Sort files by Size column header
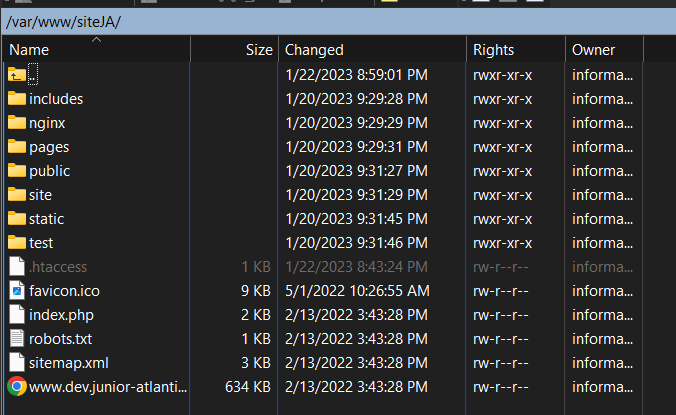Image resolution: width=676 pixels, height=415 pixels. tap(258, 50)
